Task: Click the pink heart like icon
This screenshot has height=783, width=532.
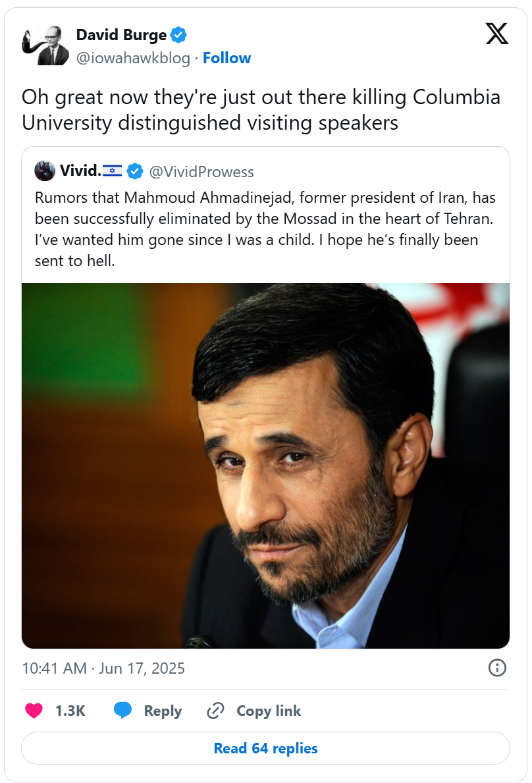Action: pos(34,711)
